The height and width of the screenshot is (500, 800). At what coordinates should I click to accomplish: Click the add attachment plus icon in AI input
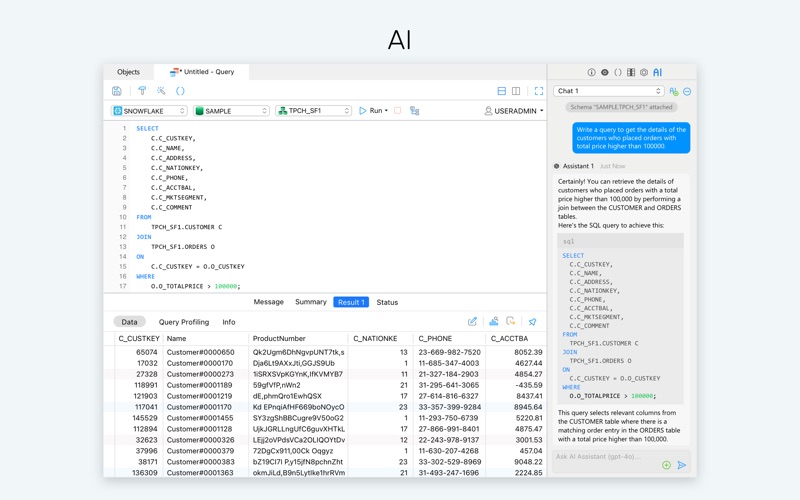tap(666, 465)
